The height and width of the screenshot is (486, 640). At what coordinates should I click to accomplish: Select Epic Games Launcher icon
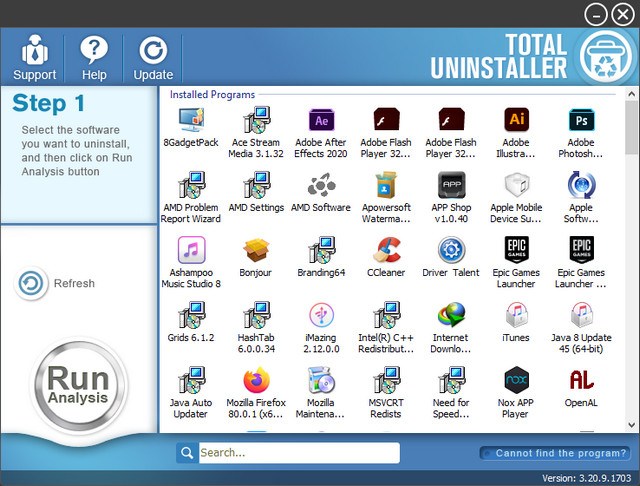click(516, 250)
